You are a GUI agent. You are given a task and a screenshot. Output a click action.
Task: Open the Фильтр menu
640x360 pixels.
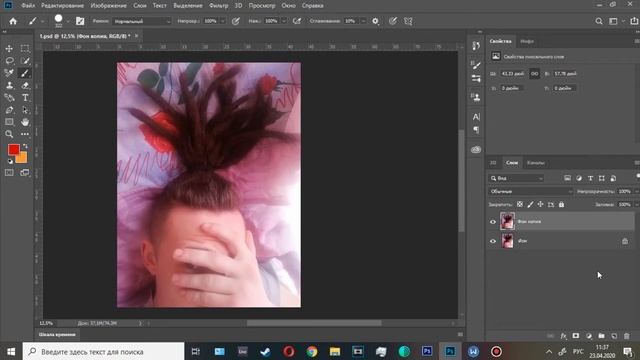218,6
